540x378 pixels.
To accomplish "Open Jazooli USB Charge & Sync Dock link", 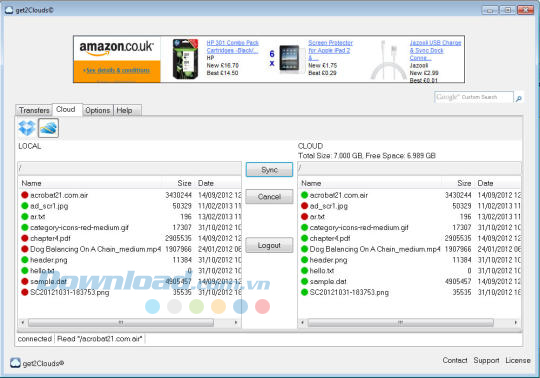I will [435, 50].
